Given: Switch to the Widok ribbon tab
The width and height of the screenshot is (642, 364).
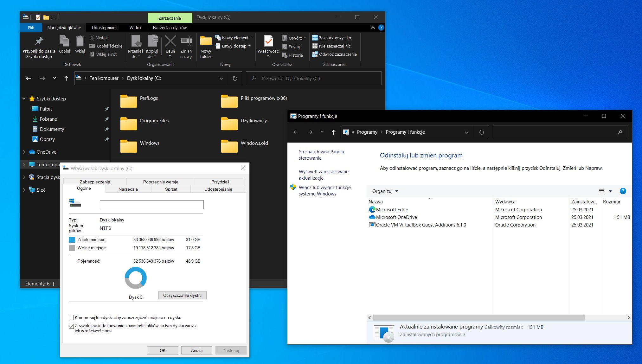Looking at the screenshot, I should pyautogui.click(x=135, y=28).
